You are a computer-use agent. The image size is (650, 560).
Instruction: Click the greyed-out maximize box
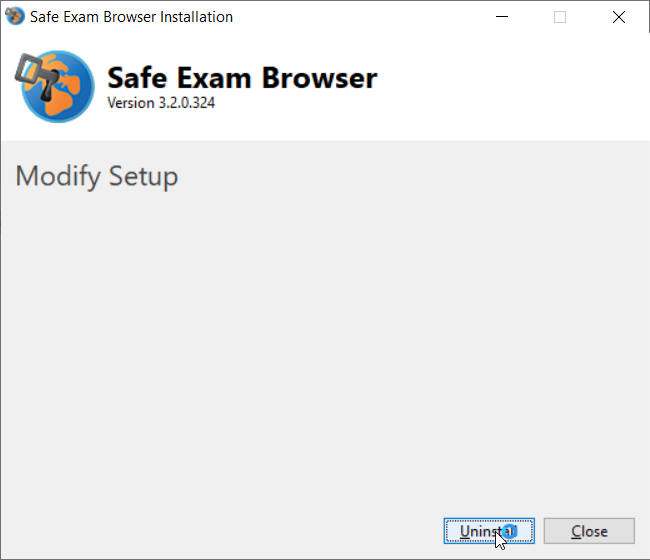click(560, 17)
